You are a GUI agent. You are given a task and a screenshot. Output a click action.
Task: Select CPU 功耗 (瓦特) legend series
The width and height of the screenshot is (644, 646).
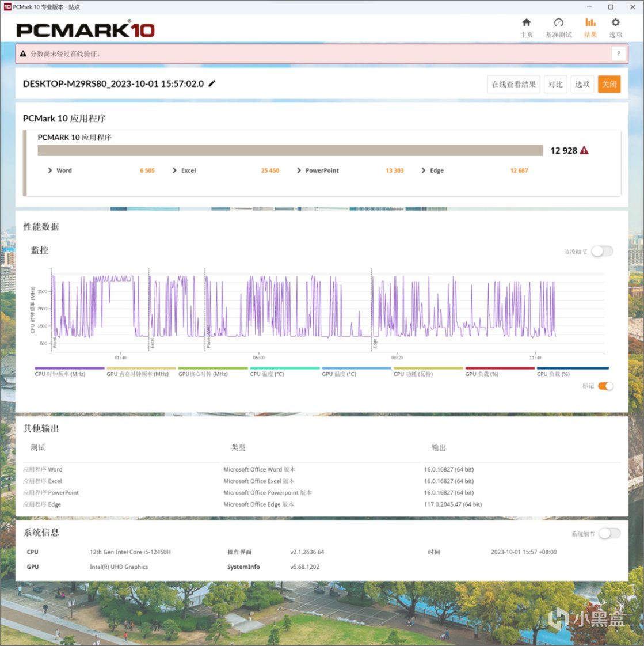(428, 371)
